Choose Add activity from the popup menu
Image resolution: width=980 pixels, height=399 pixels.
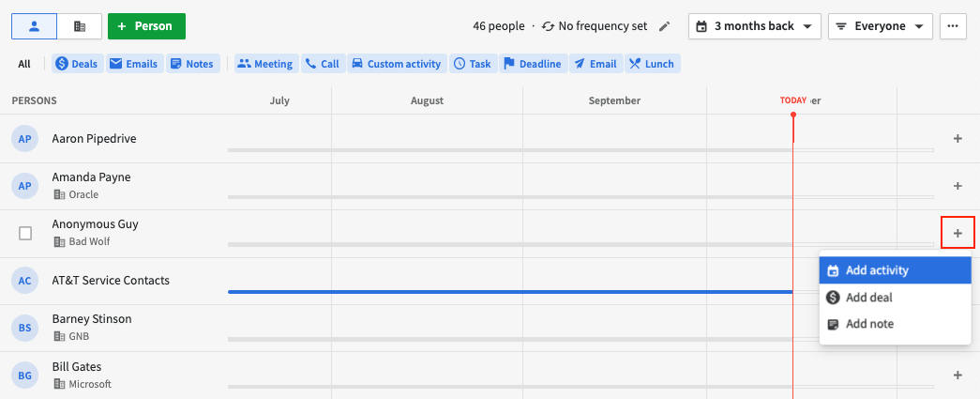click(x=895, y=270)
